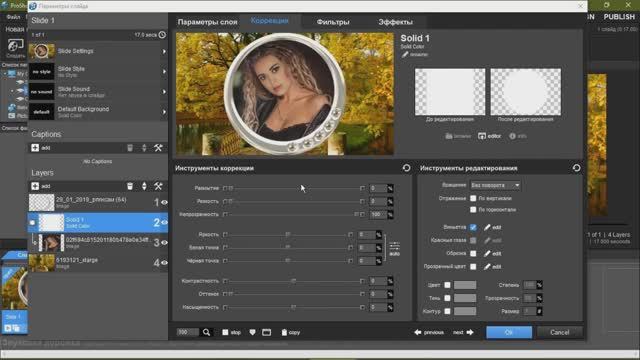Viewport: 640px width, 360px height.
Task: Click the zoom percentage field showing 100
Action: tap(187, 332)
